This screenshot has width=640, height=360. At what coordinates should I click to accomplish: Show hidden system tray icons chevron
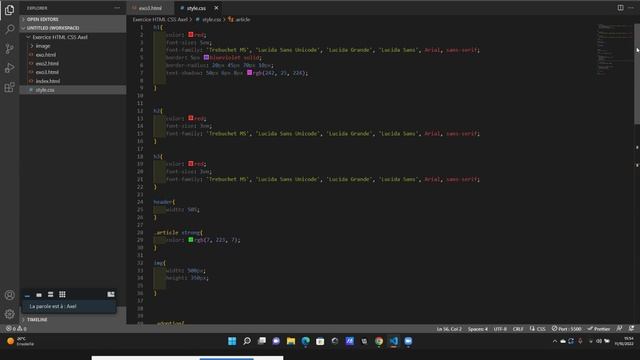554,341
